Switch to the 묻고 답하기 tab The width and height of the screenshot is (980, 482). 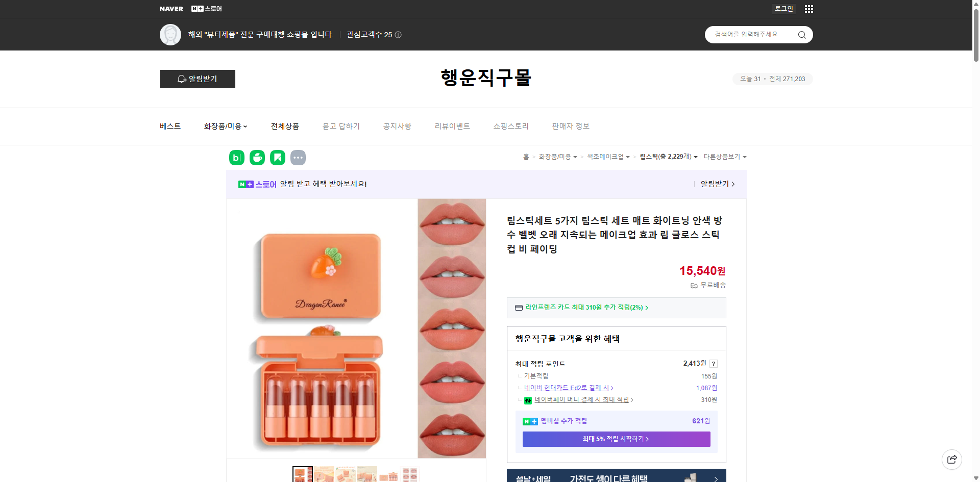pos(341,126)
